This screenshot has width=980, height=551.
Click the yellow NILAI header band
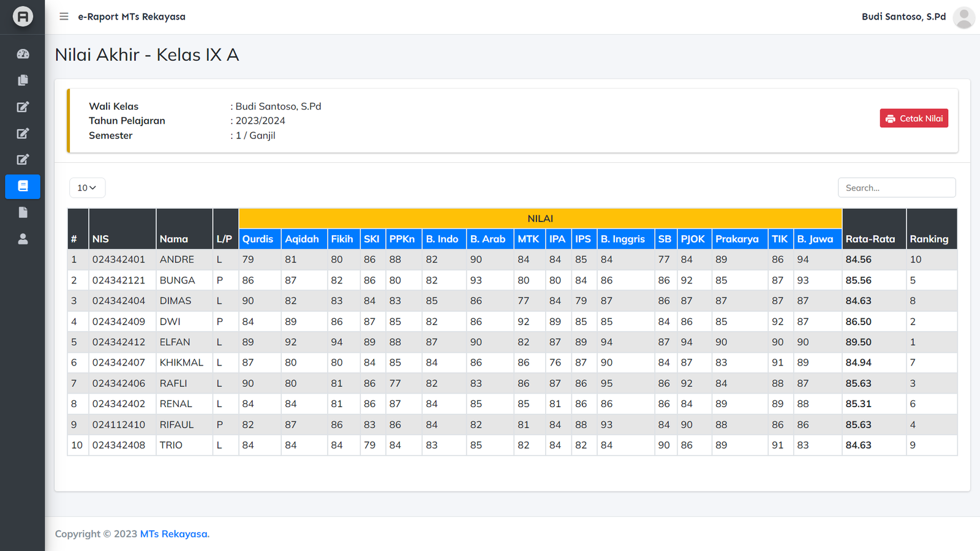click(540, 219)
